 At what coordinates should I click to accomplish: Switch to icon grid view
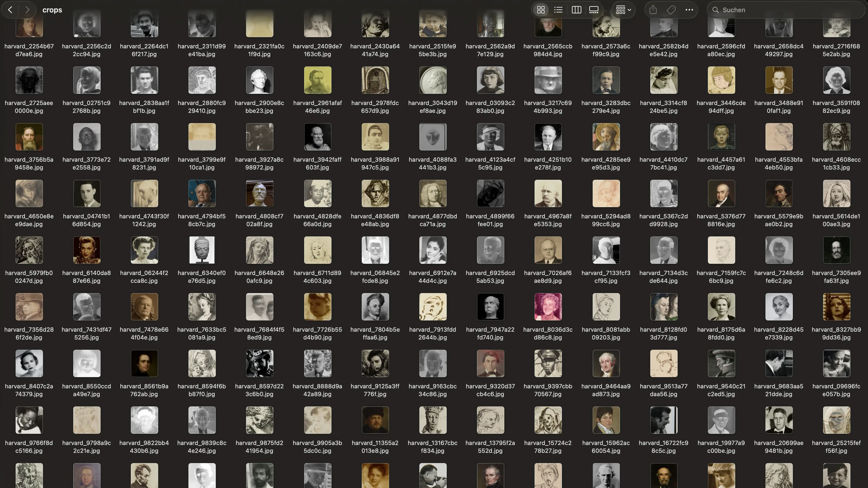(541, 10)
